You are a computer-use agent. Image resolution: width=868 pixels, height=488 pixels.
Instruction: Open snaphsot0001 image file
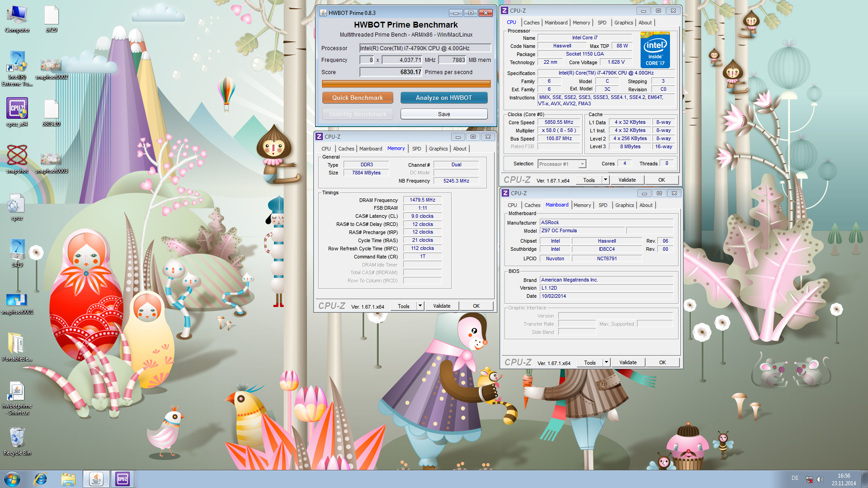click(x=17, y=304)
